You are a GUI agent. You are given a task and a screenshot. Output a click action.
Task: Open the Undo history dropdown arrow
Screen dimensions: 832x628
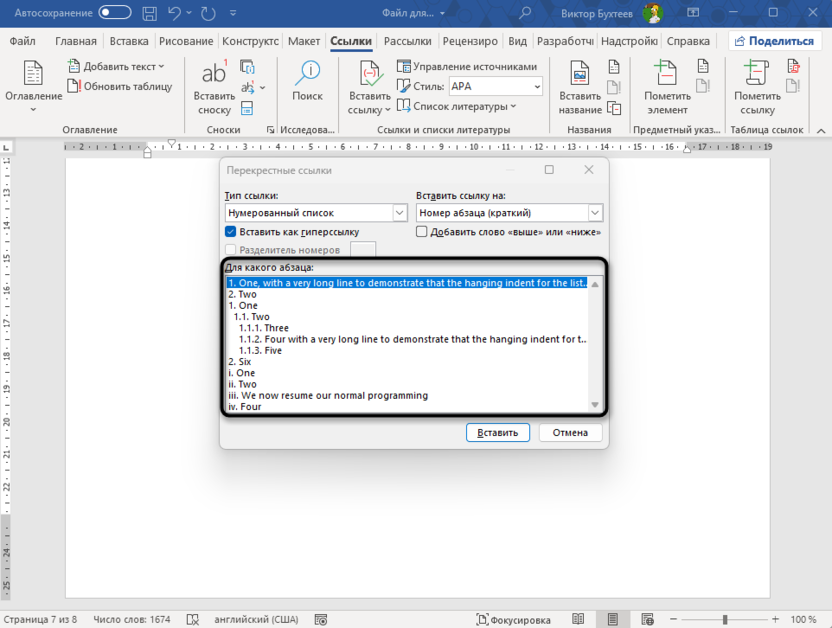pos(189,13)
